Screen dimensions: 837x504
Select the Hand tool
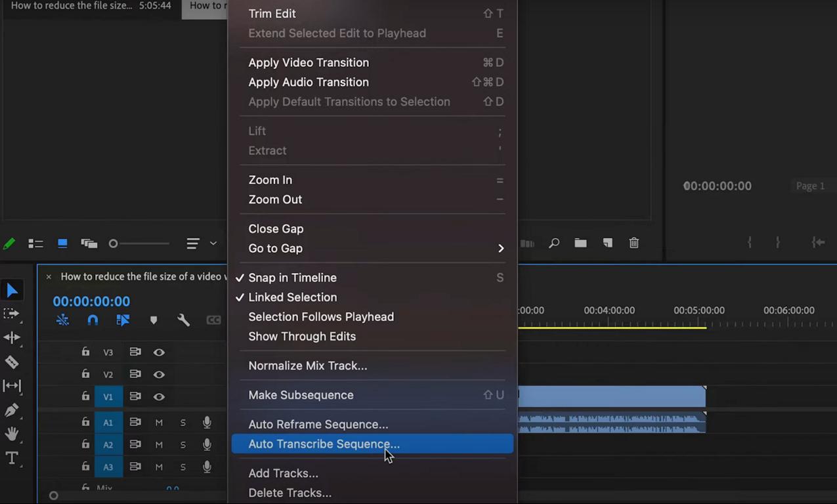coord(12,434)
